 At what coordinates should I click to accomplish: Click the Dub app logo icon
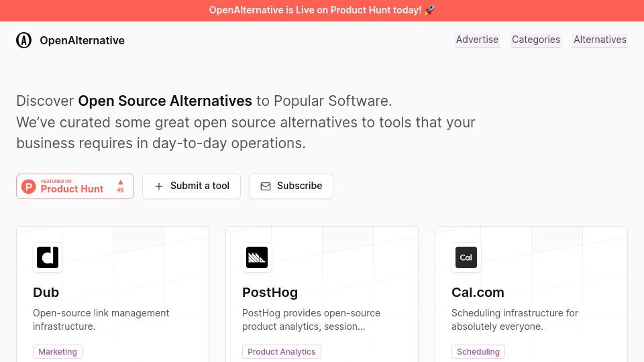[48, 257]
